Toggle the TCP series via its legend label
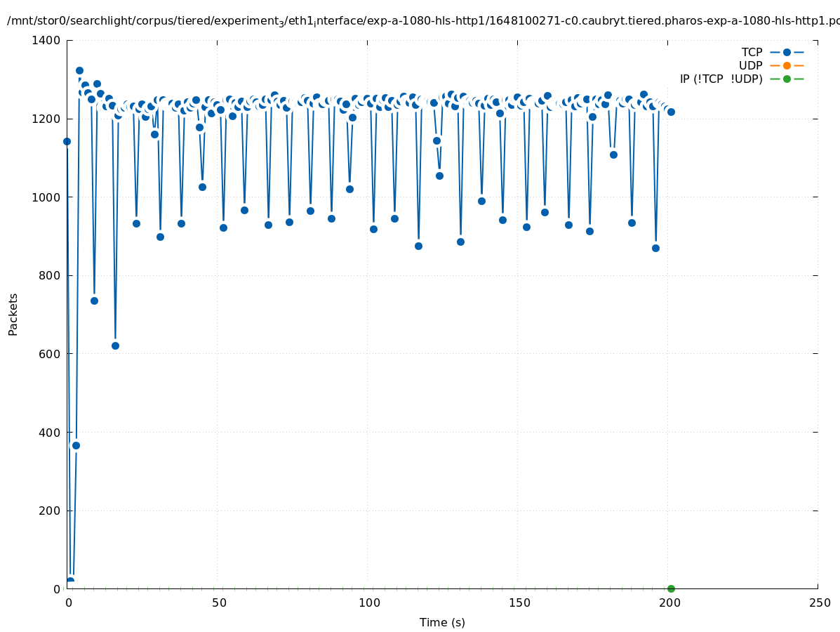The width and height of the screenshot is (840, 632). tap(752, 53)
